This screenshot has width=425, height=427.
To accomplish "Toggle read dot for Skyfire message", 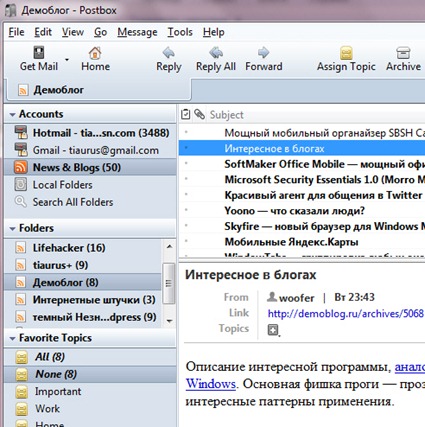I will [186, 226].
